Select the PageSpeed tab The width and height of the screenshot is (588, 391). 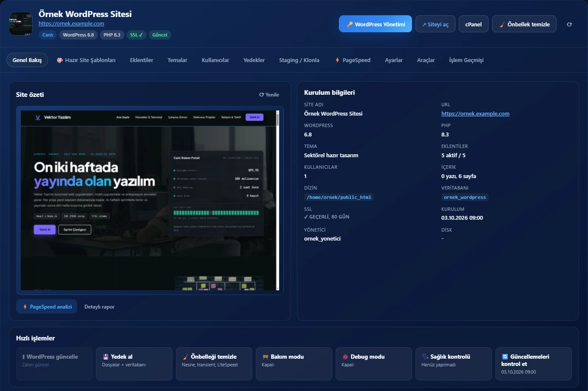(353, 60)
